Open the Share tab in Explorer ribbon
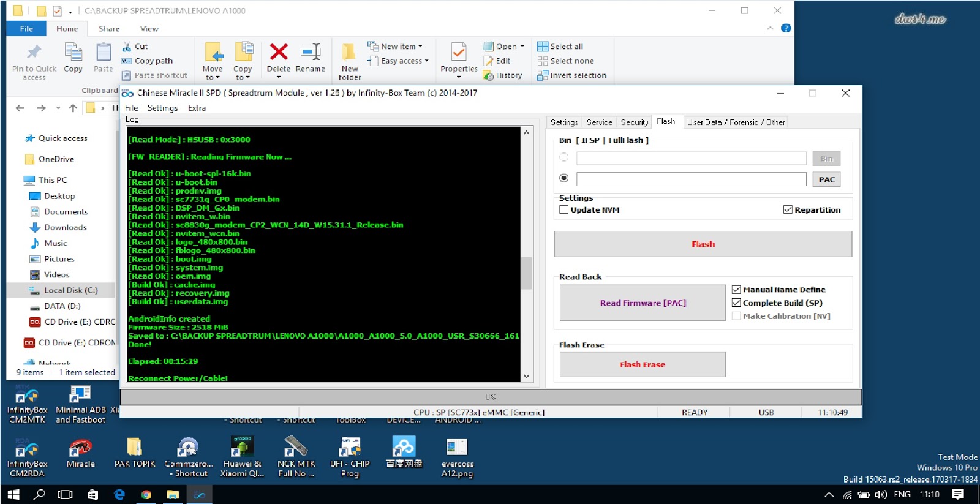Screen dimensions: 980x504 point(109,29)
